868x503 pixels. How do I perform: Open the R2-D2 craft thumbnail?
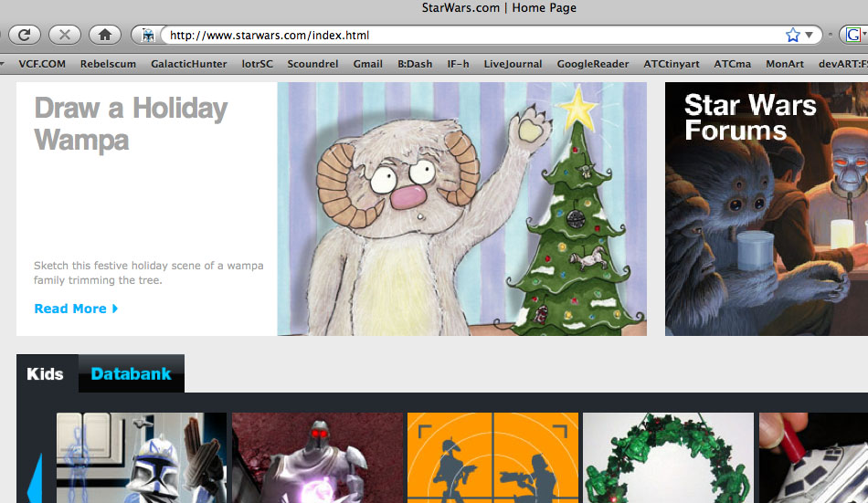(x=813, y=457)
